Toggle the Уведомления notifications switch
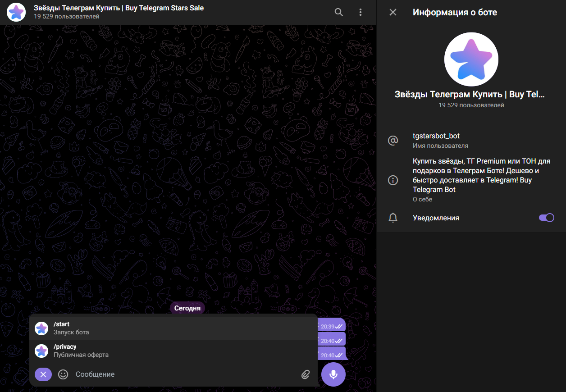 coord(546,218)
